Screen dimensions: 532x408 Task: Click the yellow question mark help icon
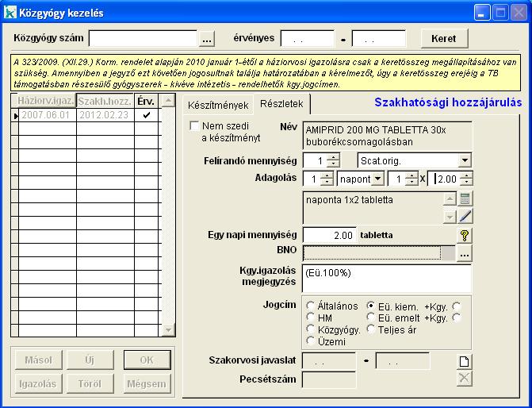pos(465,235)
